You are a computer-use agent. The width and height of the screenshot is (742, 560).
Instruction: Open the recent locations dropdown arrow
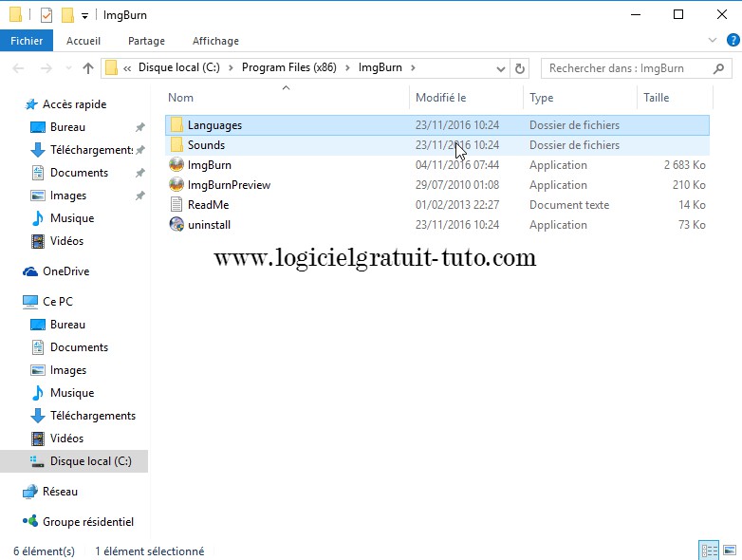(68, 68)
